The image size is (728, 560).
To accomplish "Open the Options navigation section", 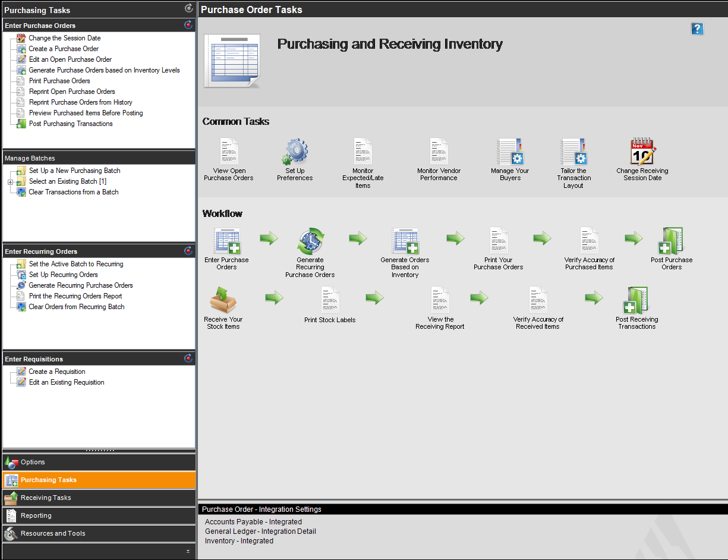I will point(99,462).
